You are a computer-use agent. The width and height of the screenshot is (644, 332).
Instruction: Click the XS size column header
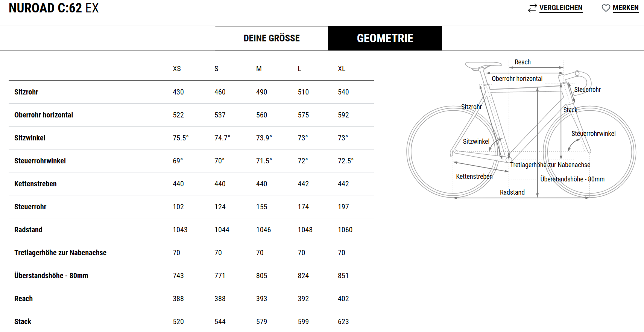point(177,69)
